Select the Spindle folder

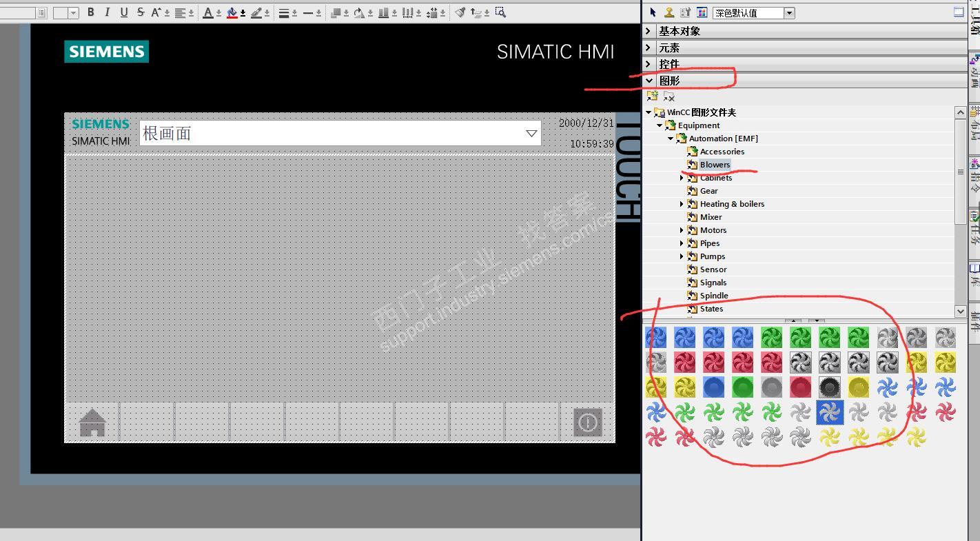[x=714, y=296]
